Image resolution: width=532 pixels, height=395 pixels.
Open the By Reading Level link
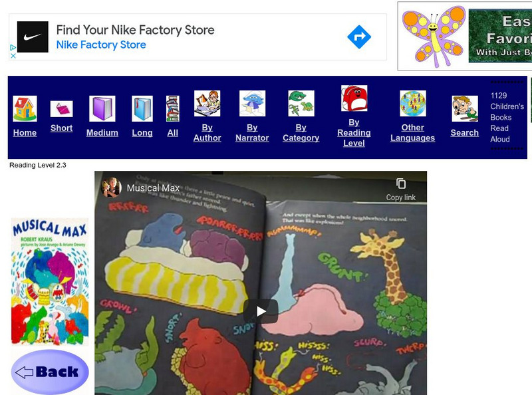pos(354,133)
